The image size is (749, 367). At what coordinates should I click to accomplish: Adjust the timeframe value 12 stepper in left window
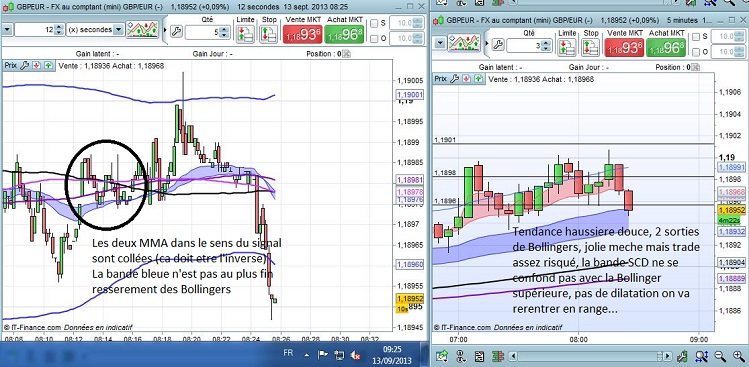click(x=59, y=30)
